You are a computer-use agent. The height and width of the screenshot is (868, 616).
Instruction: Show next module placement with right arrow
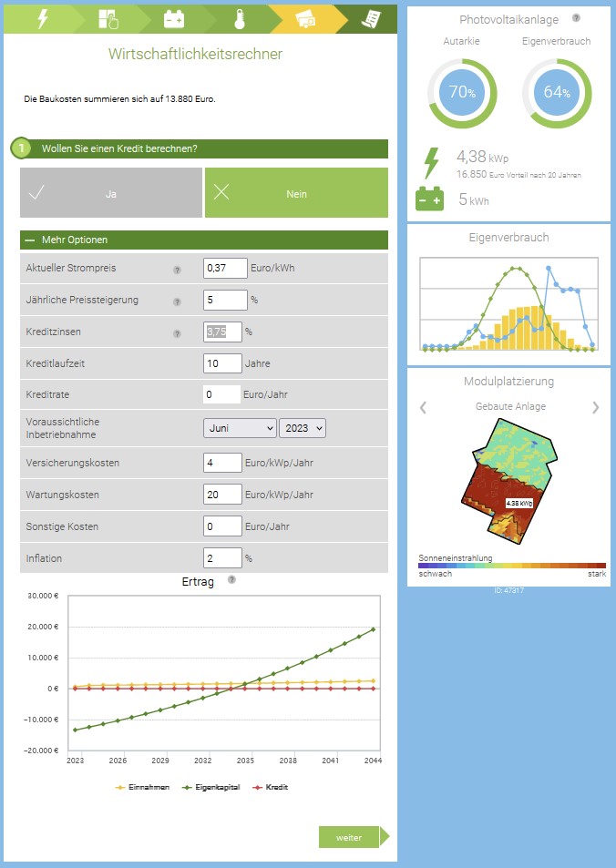click(596, 407)
